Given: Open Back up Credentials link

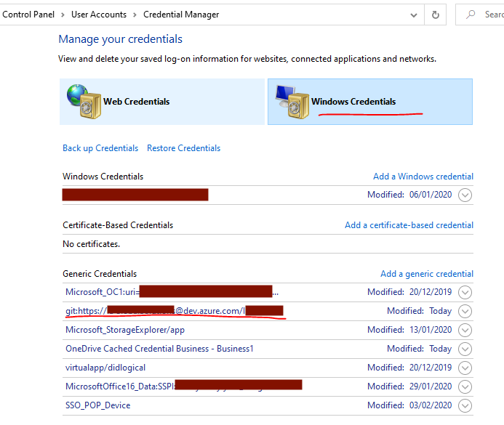Looking at the screenshot, I should pyautogui.click(x=100, y=148).
